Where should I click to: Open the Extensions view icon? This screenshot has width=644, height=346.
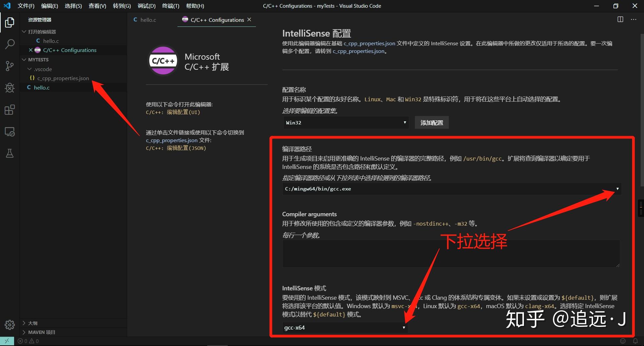(x=9, y=109)
